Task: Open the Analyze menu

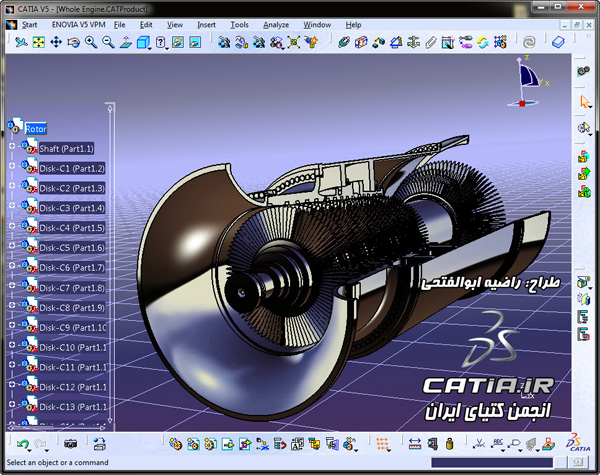Action: point(276,25)
